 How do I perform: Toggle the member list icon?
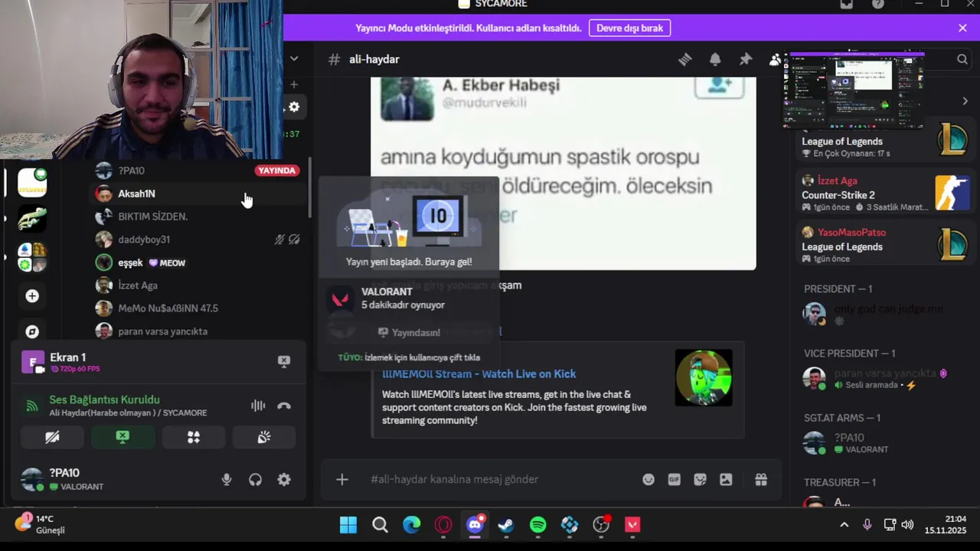[x=776, y=59]
